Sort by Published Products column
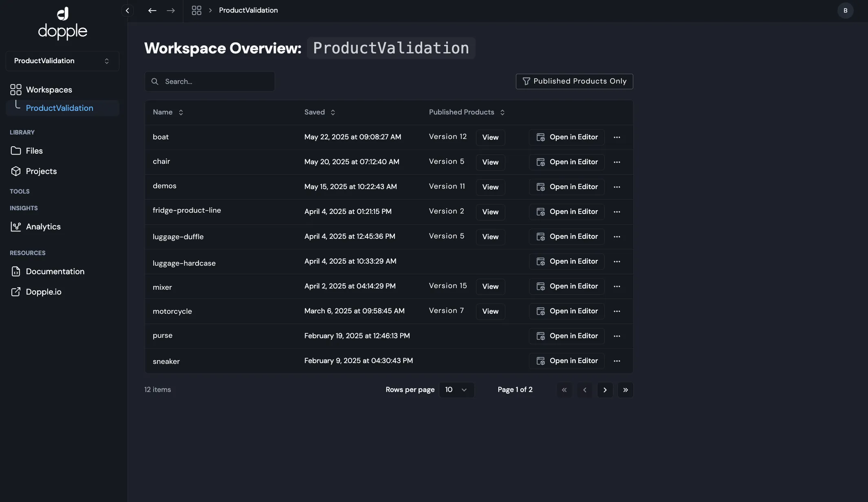This screenshot has height=502, width=868. pyautogui.click(x=467, y=112)
